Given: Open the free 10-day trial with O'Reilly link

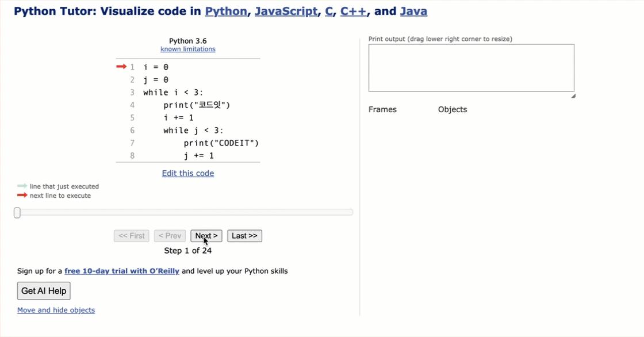Looking at the screenshot, I should (x=122, y=271).
